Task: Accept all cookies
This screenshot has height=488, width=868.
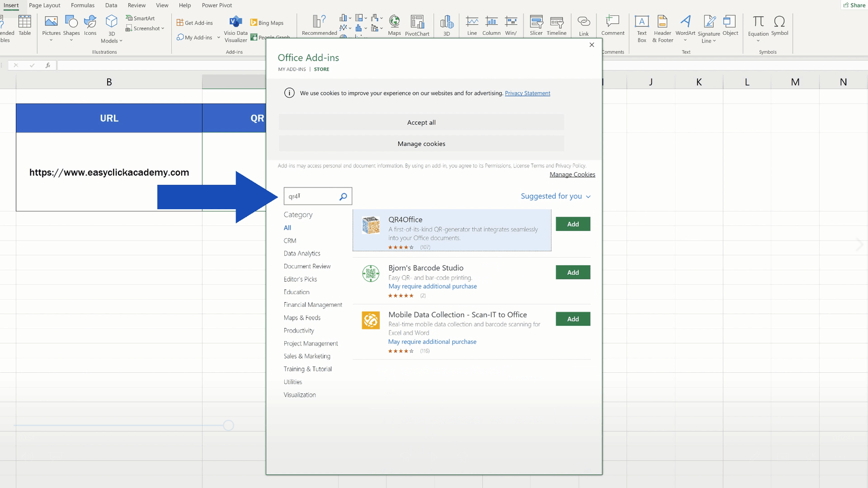Action: [421, 122]
